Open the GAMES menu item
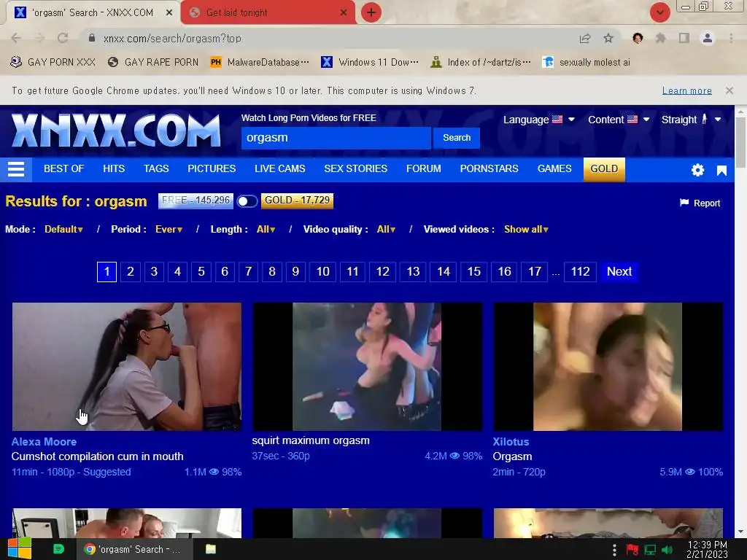 554,168
